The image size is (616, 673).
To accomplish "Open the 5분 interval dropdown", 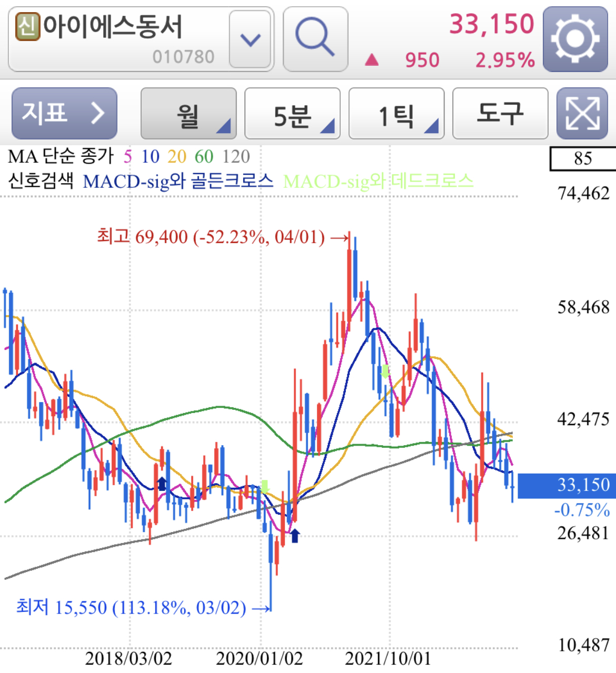I will 292,113.
